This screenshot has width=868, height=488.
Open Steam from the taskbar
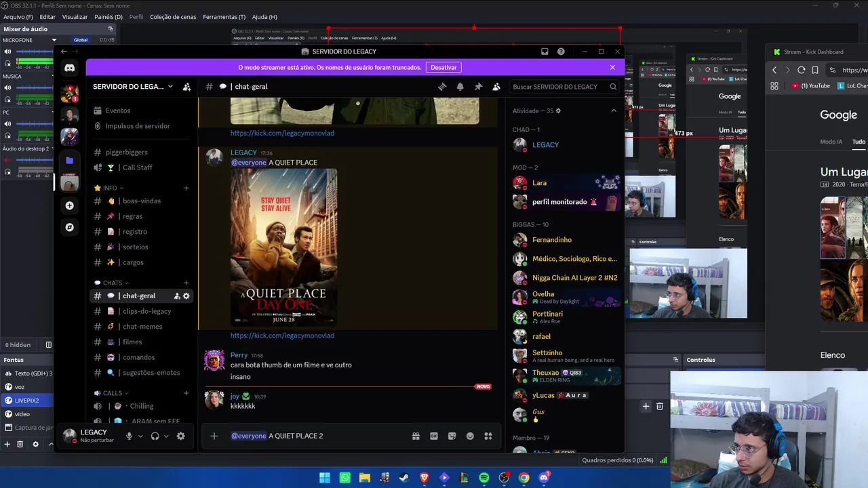(x=404, y=478)
